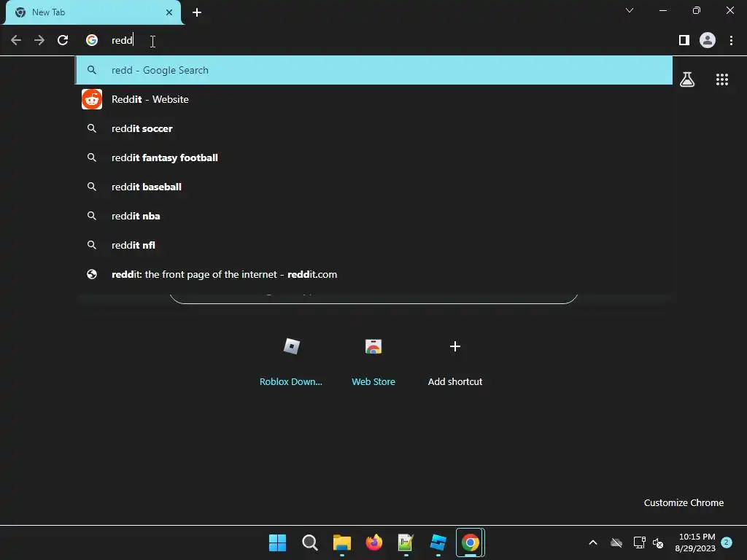Open Windows taskbar search
The image size is (747, 560).
tap(309, 542)
